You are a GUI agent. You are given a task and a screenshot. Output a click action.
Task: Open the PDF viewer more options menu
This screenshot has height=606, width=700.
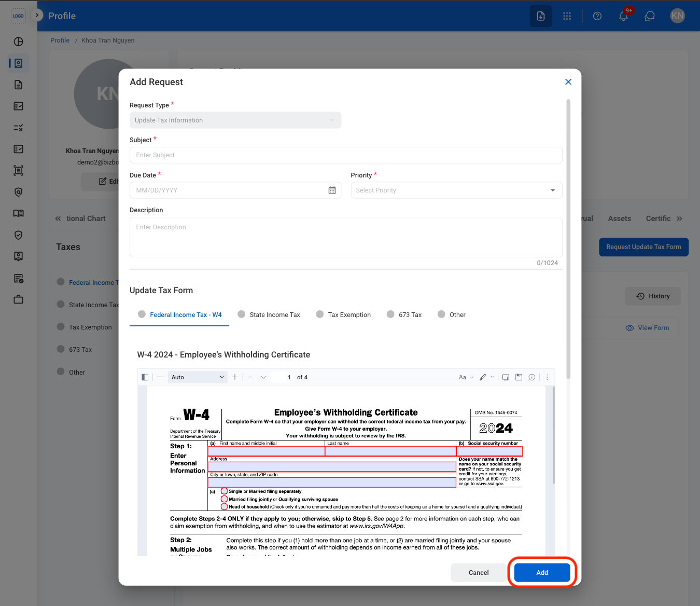[547, 377]
